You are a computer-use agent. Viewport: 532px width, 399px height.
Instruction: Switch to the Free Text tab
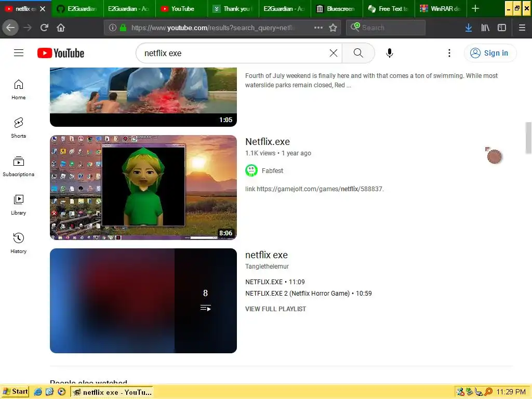(x=389, y=9)
